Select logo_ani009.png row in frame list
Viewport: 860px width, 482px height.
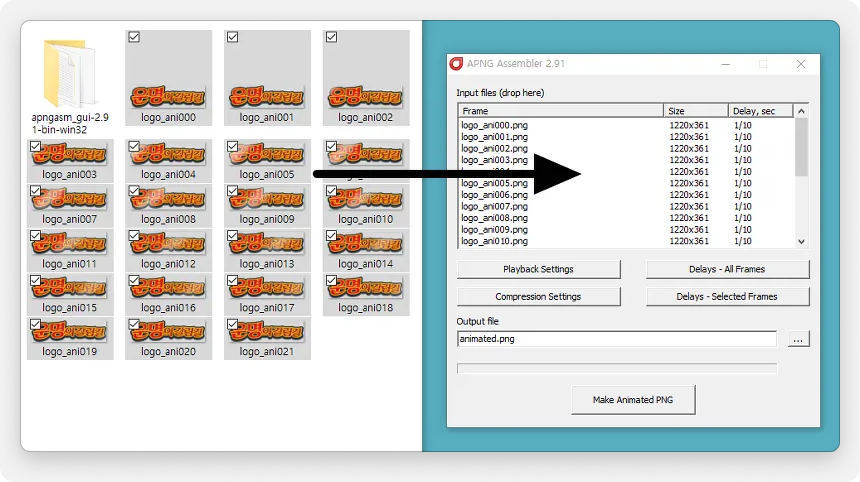[x=625, y=229]
